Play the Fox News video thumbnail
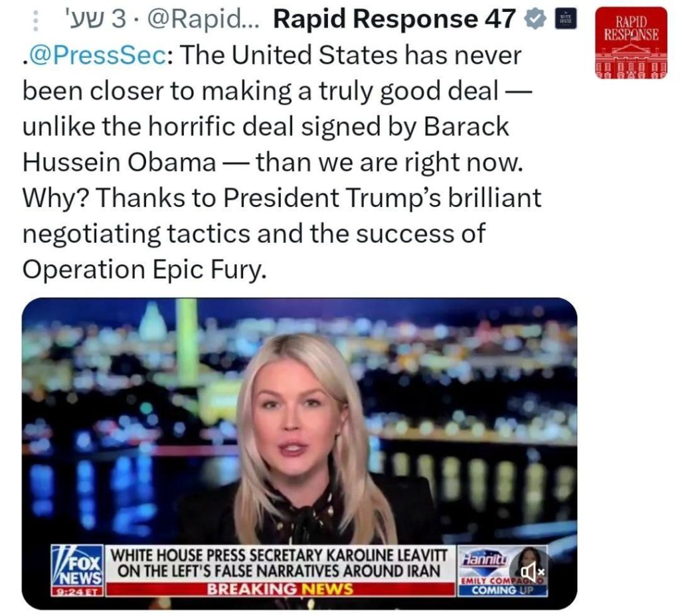Screen dimensions: 680x616 [299, 453]
